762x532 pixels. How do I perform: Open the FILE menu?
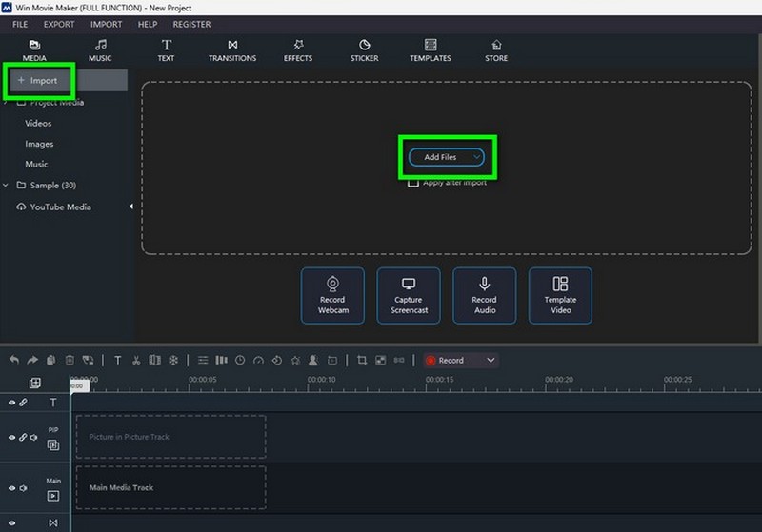(x=20, y=25)
